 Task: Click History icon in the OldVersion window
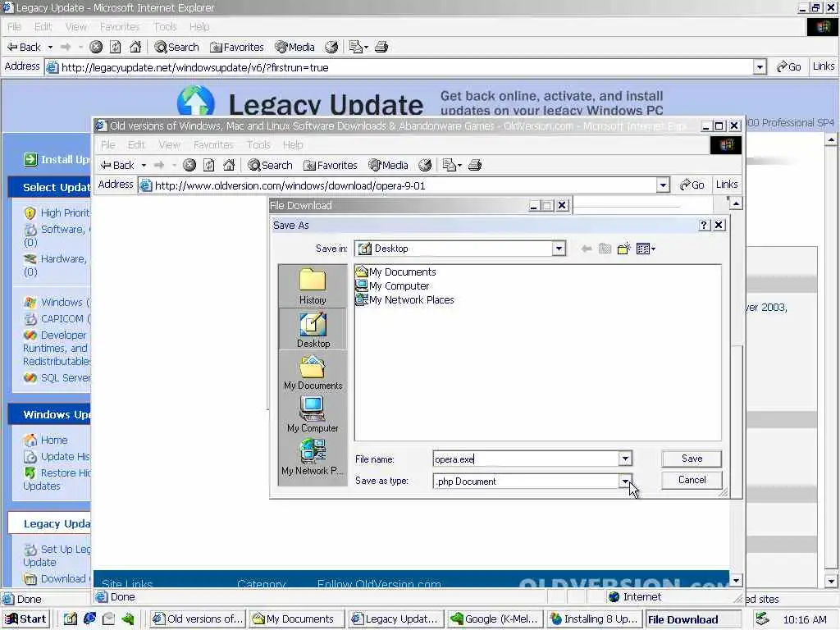click(425, 165)
